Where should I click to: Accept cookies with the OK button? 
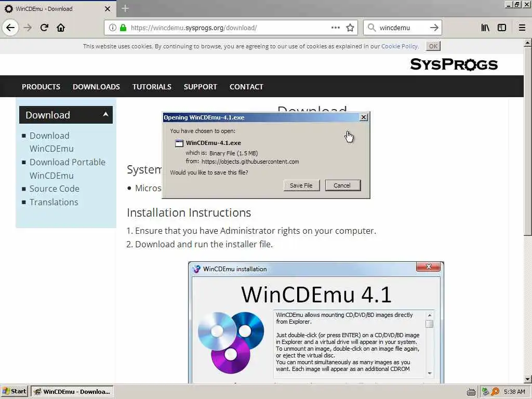click(x=433, y=46)
